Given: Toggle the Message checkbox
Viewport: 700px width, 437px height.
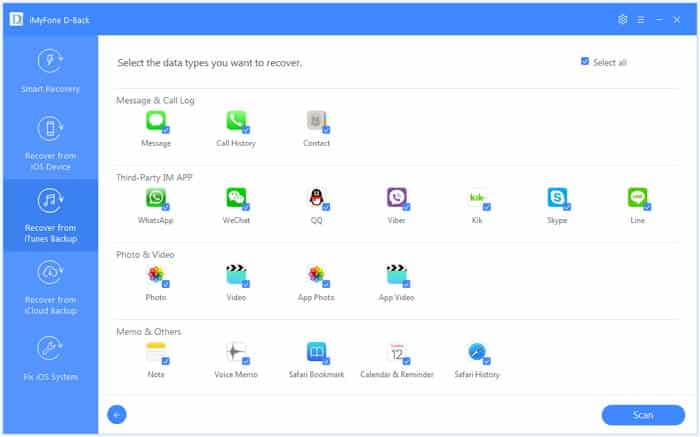Looking at the screenshot, I should coord(165,130).
